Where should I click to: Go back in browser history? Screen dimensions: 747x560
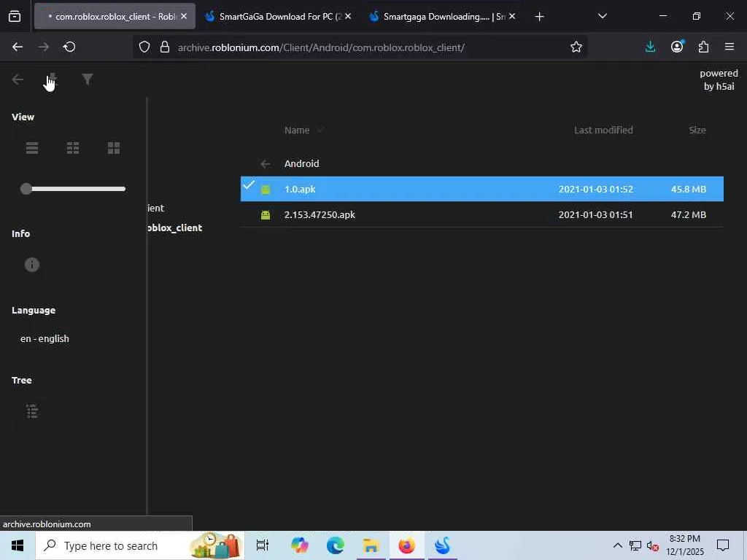[x=18, y=47]
